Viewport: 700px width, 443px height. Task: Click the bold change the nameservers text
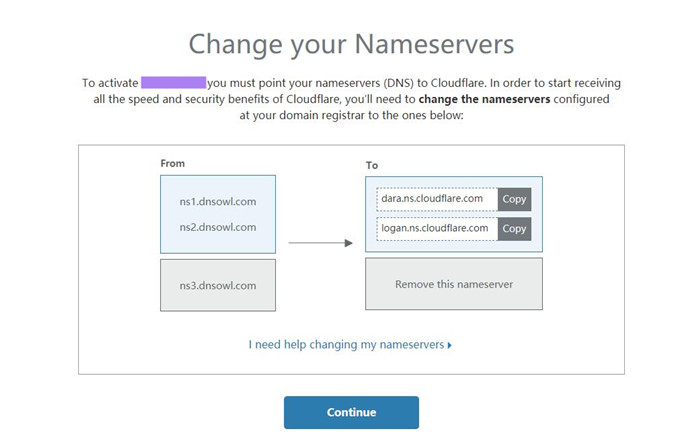tap(484, 99)
